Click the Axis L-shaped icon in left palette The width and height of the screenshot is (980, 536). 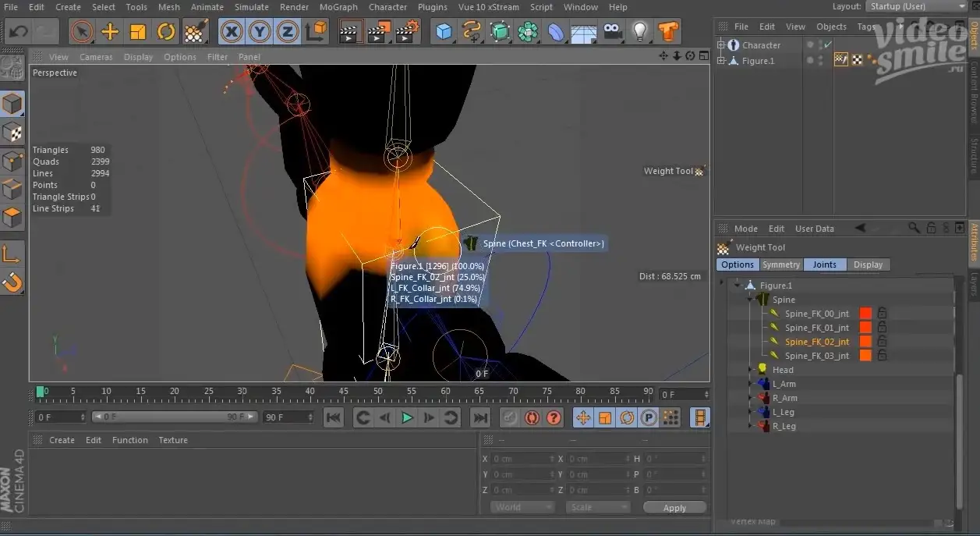tap(12, 253)
